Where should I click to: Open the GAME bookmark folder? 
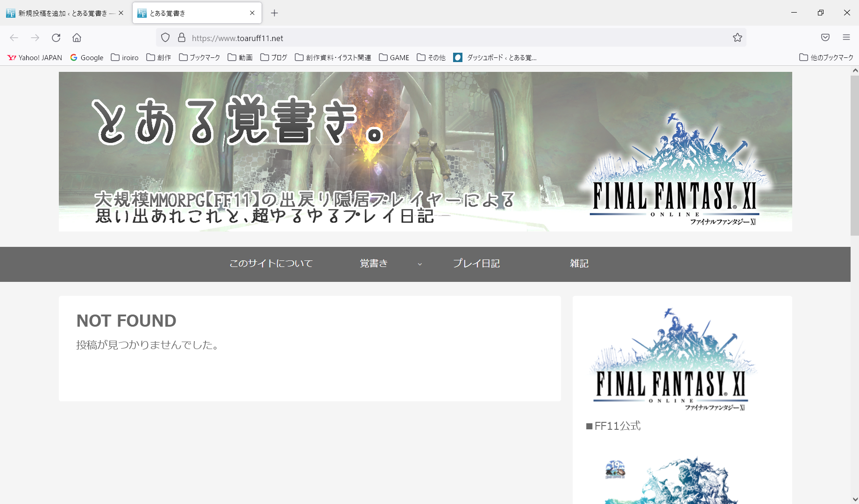point(394,57)
